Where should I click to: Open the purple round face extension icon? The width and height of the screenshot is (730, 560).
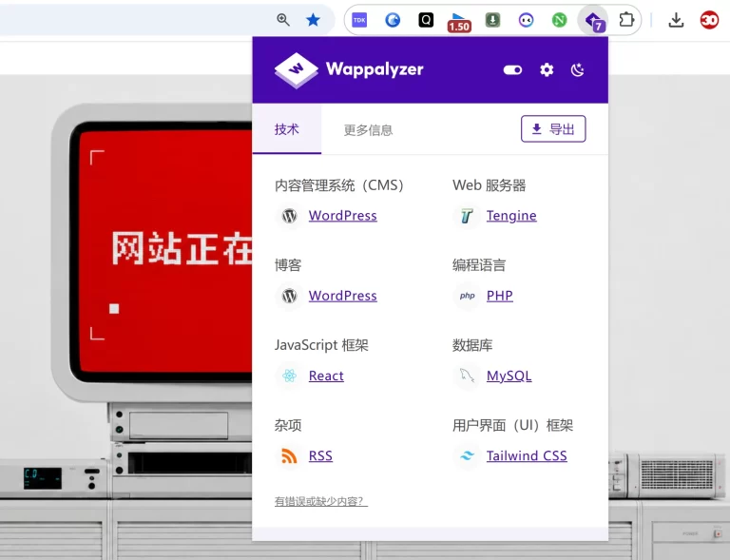[526, 20]
